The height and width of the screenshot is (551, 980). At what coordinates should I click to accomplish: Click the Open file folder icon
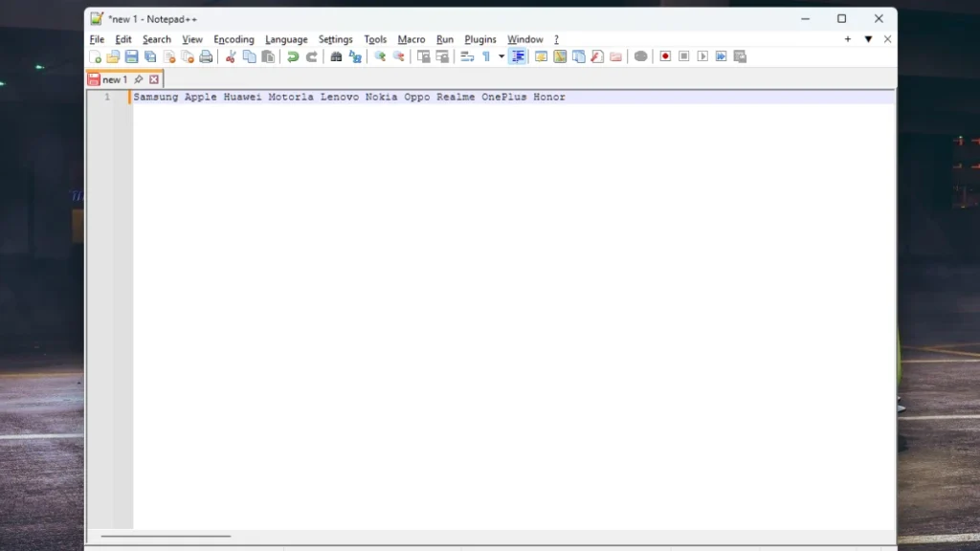pos(113,56)
